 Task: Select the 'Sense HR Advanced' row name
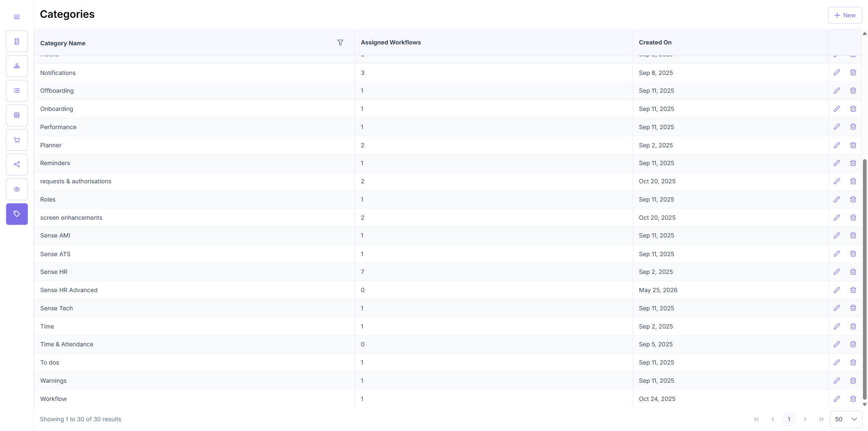coord(69,290)
